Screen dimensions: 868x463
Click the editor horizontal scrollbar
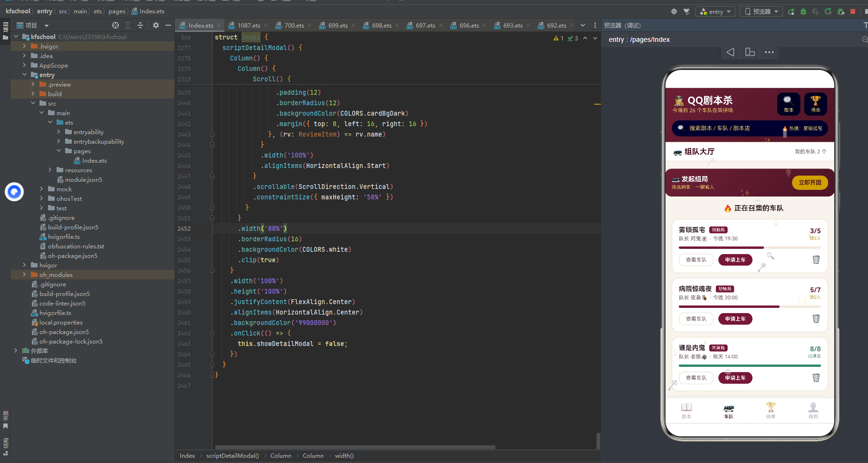click(x=355, y=447)
